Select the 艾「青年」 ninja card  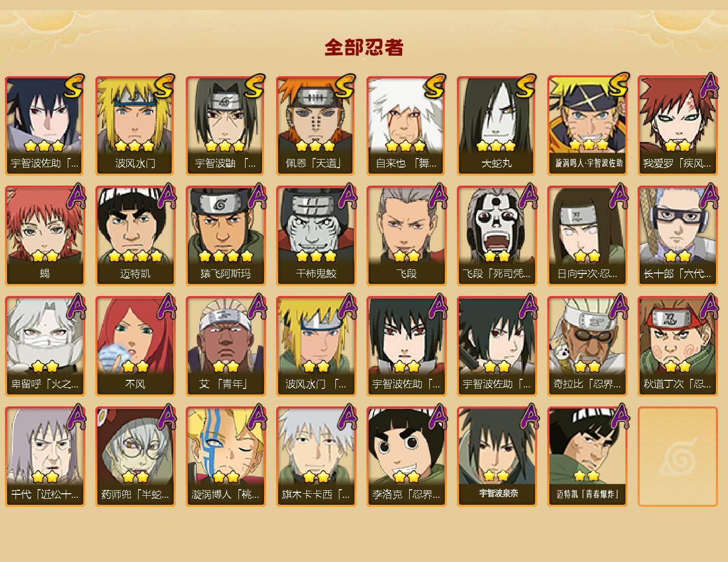pos(225,346)
